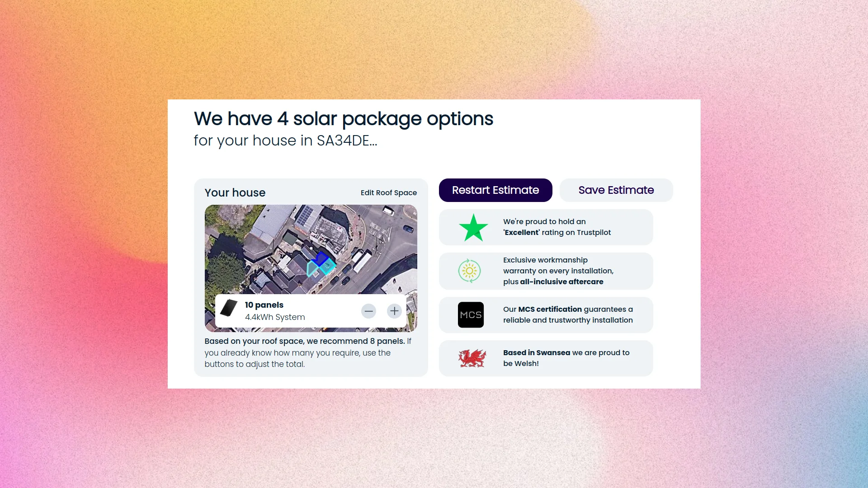Click the 'Excellent' rating on Trustpilot text

click(557, 232)
